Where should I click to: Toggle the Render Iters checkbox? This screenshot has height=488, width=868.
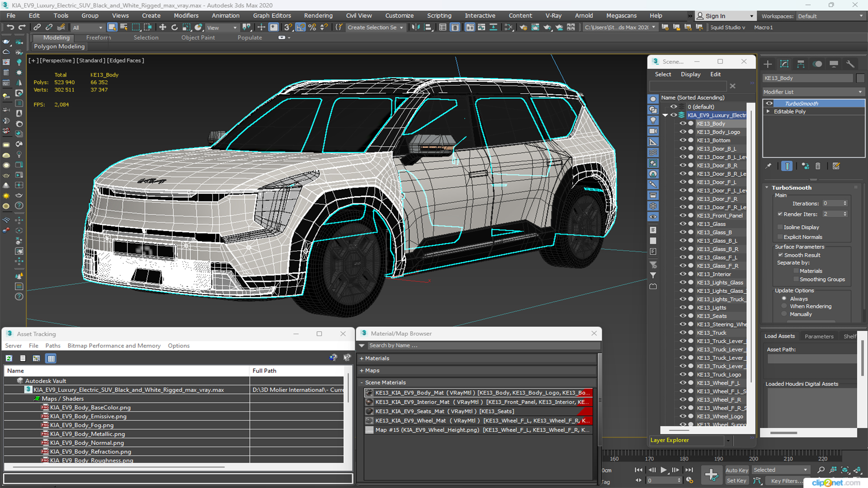click(780, 214)
